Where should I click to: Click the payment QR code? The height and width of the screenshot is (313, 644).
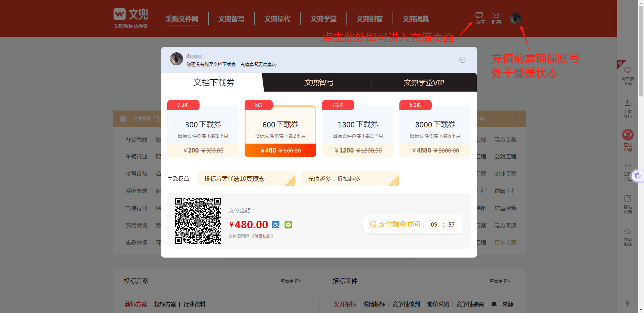point(198,221)
